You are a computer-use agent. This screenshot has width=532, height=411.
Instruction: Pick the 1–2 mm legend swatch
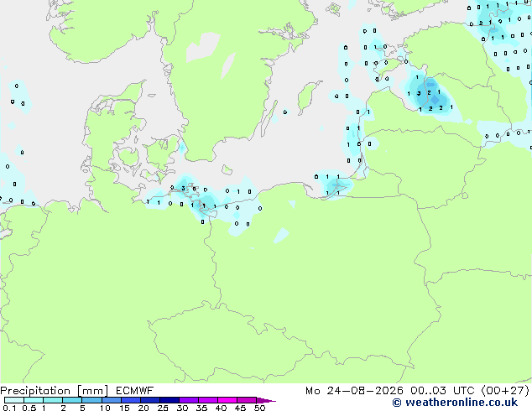53,400
